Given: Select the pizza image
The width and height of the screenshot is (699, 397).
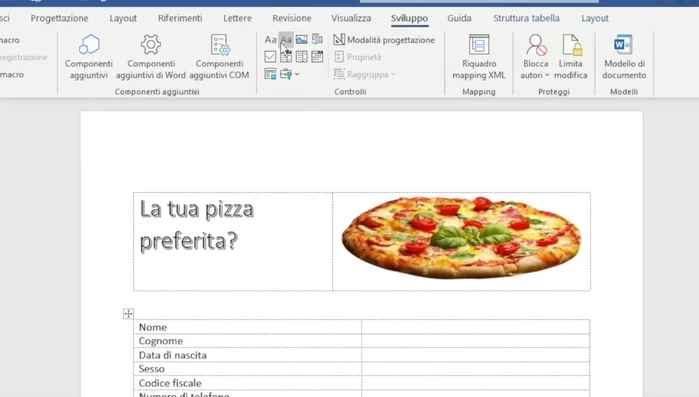Looking at the screenshot, I should pos(461,237).
